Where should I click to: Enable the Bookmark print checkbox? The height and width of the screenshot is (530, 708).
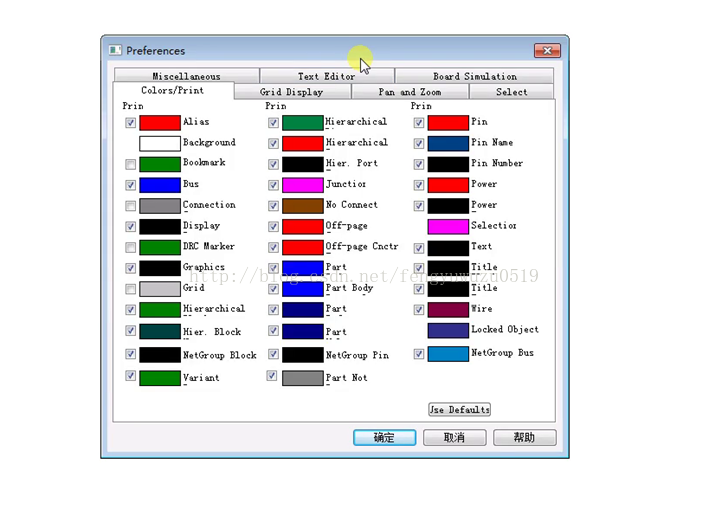(131, 164)
